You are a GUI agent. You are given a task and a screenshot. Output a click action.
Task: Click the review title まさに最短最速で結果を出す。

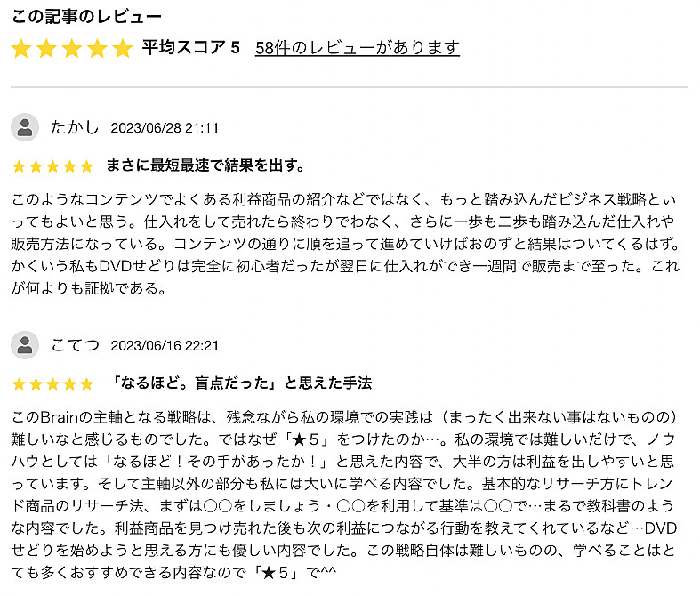pyautogui.click(x=205, y=165)
